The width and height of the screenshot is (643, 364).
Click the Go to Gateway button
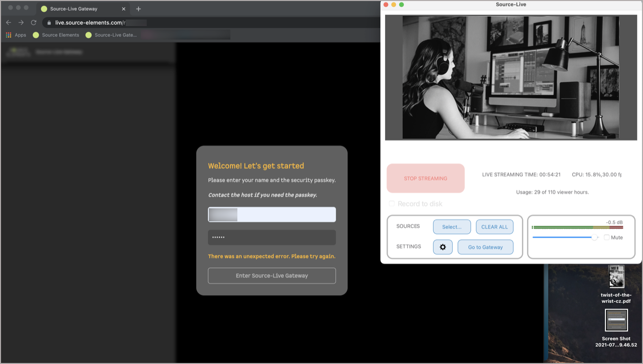[x=485, y=247]
